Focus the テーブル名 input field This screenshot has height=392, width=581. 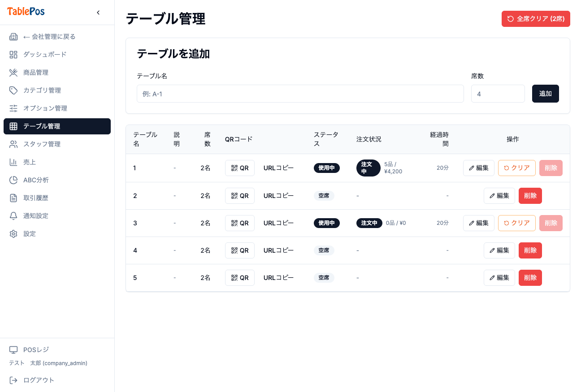[x=300, y=94]
